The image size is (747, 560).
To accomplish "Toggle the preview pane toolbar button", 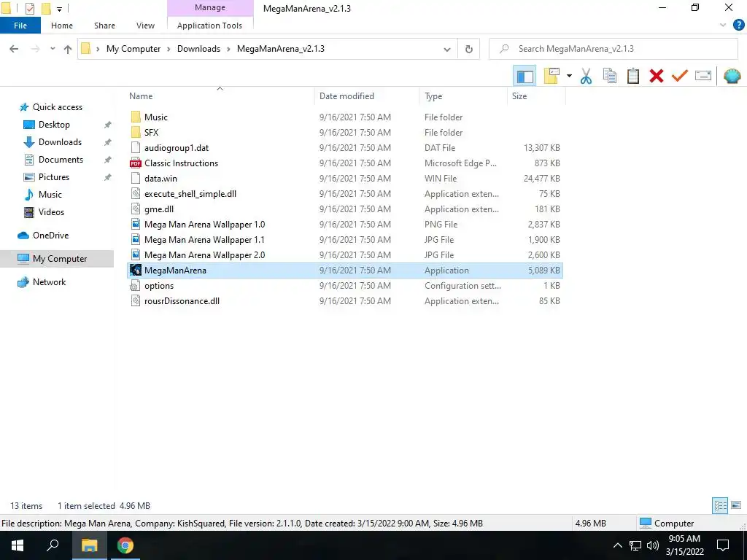I will (x=525, y=76).
